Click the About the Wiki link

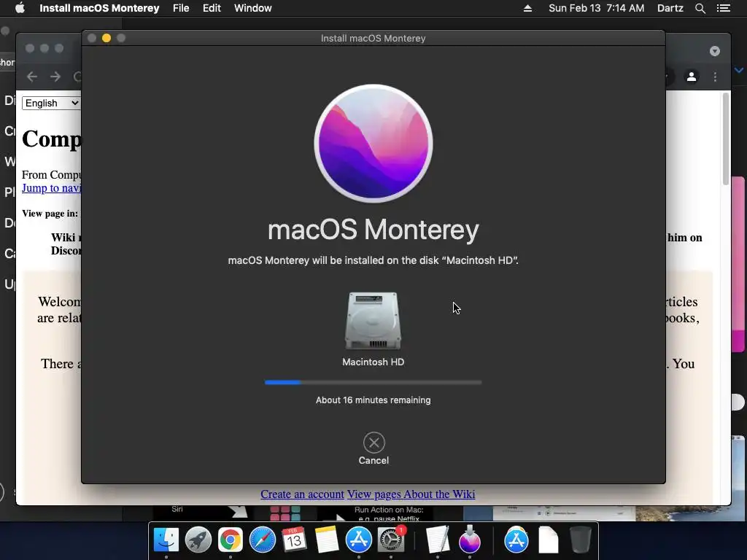[439, 494]
